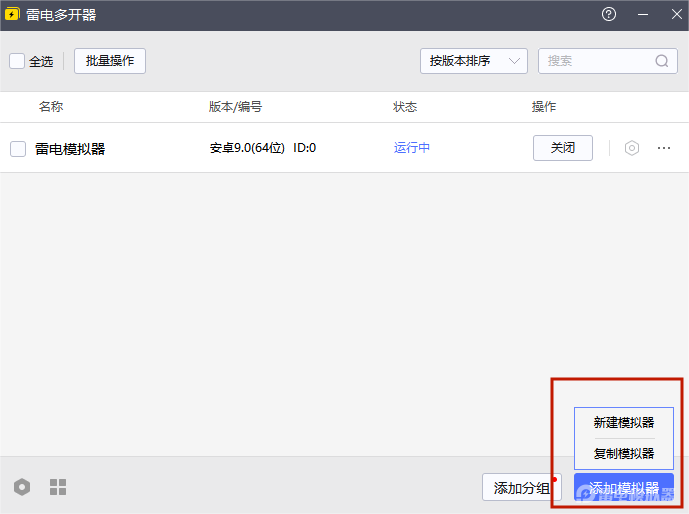Switch to grid view icon

point(58,487)
